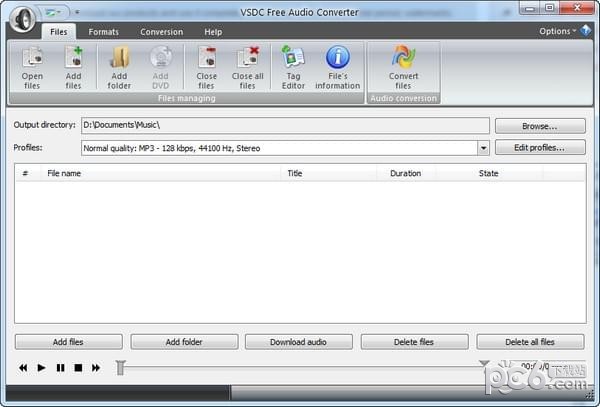Click the Add DVD ribbon icon

(x=160, y=68)
